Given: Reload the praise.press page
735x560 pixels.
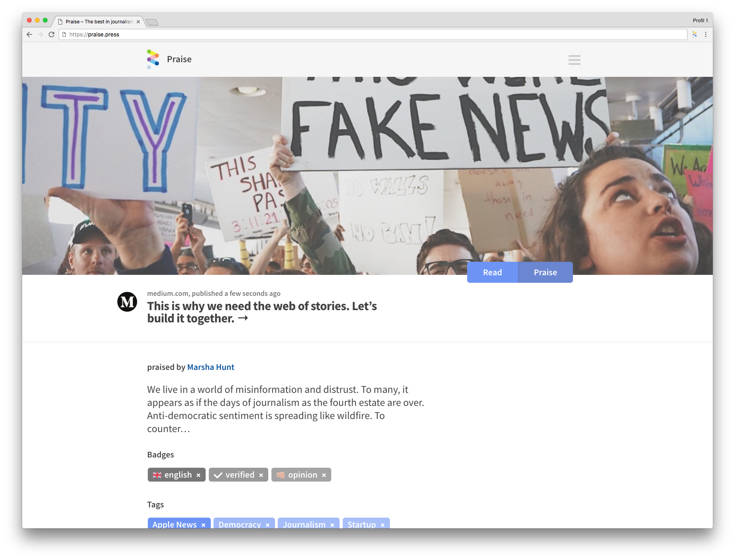Looking at the screenshot, I should click(52, 34).
